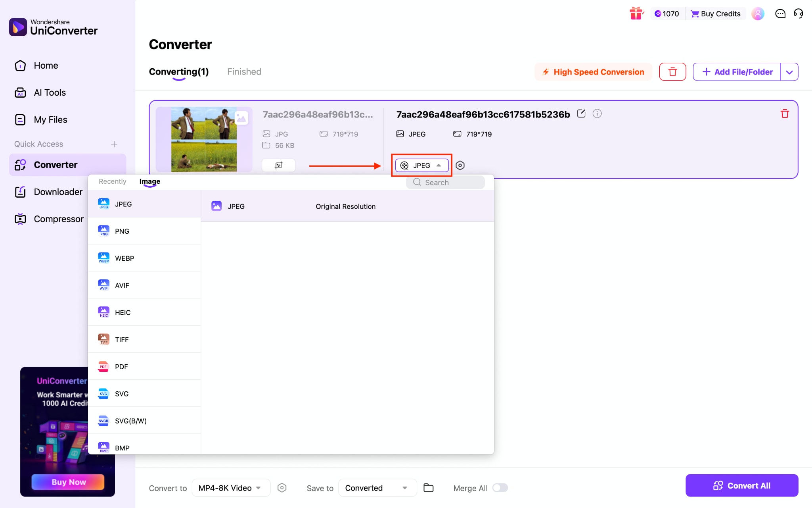Viewport: 812px width, 508px height.
Task: Toggle the Merge All switch
Action: point(500,488)
